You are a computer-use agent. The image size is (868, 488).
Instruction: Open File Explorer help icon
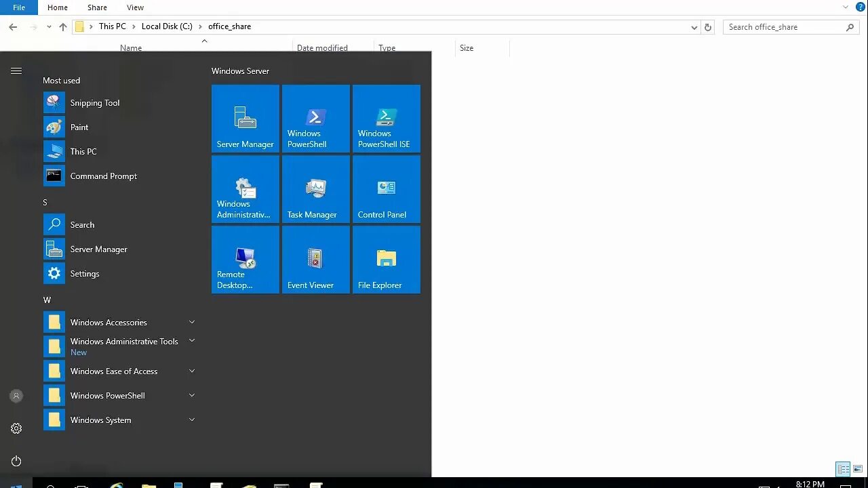[861, 7]
